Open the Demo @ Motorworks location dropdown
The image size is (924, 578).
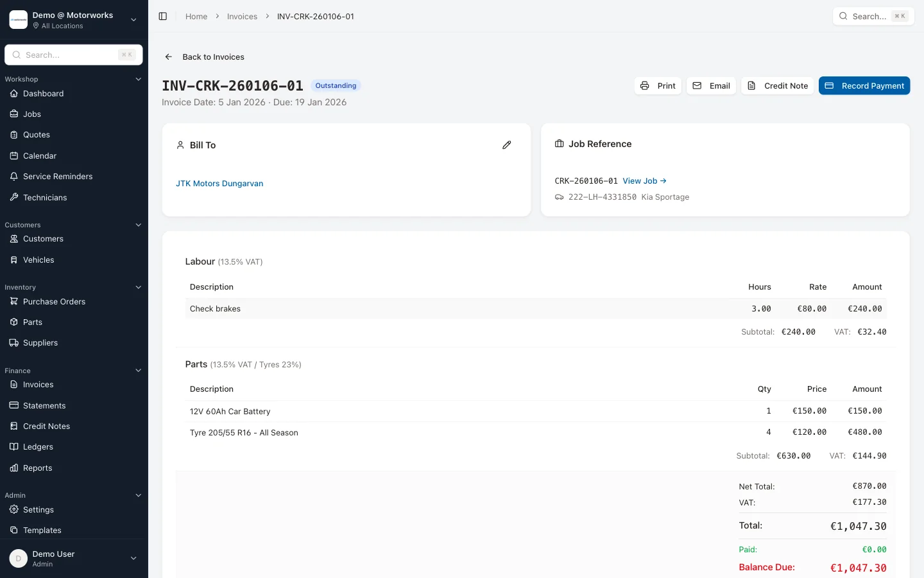pos(133,20)
